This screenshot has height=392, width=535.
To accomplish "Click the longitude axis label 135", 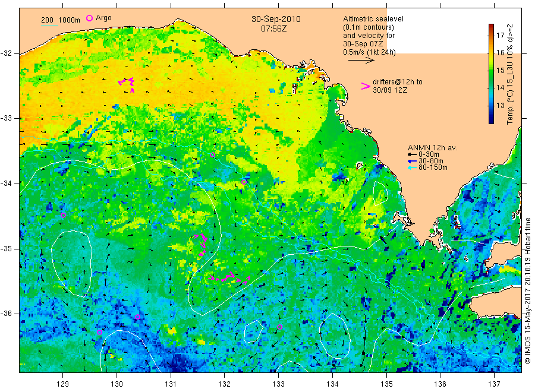I will click(386, 384).
